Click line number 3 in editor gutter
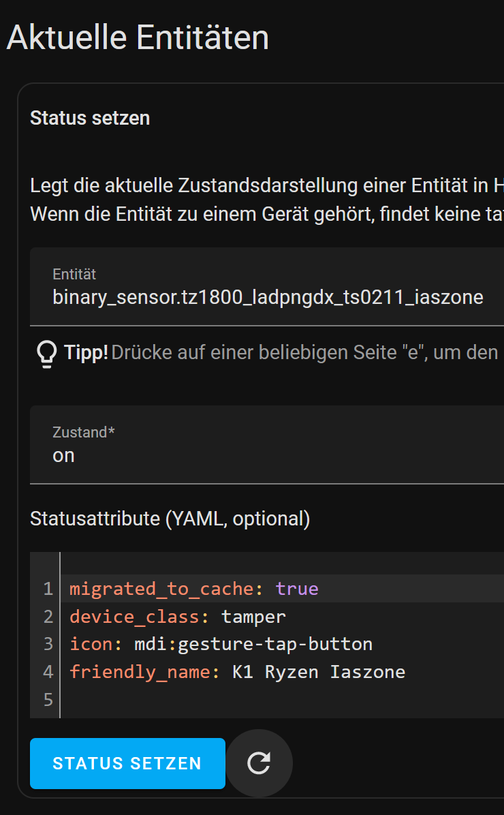The width and height of the screenshot is (504, 815). point(48,644)
